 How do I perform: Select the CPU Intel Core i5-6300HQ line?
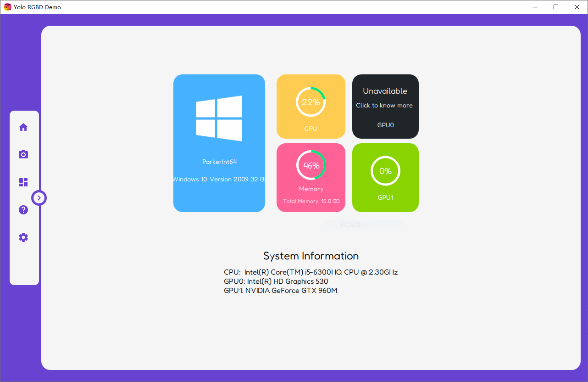coord(311,272)
